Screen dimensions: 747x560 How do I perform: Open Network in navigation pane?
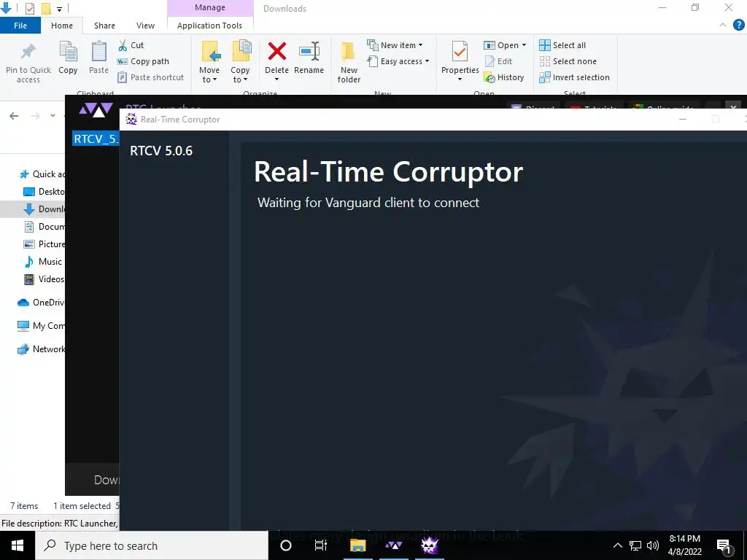click(41, 349)
